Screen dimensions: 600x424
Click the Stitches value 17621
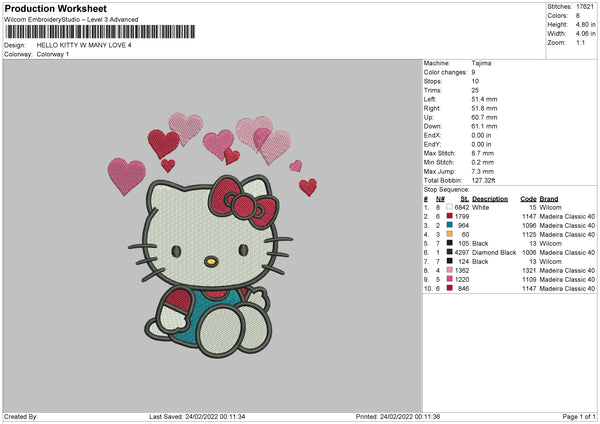585,7
